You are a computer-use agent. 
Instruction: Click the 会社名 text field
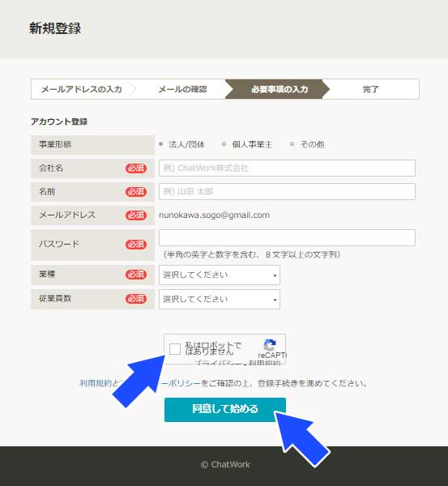click(287, 168)
